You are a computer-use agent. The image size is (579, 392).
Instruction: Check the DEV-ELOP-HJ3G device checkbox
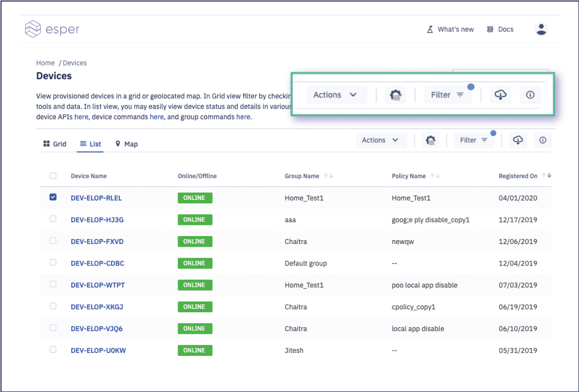(x=53, y=219)
